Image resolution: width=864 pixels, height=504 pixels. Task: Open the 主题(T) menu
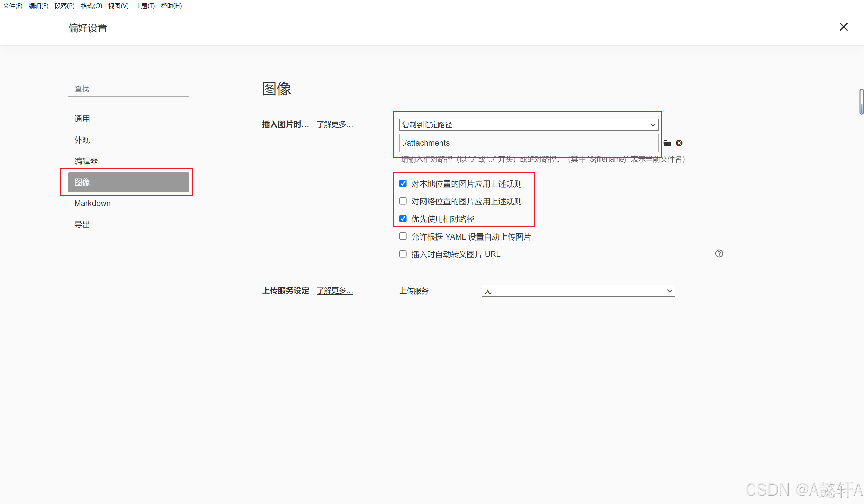(x=145, y=6)
